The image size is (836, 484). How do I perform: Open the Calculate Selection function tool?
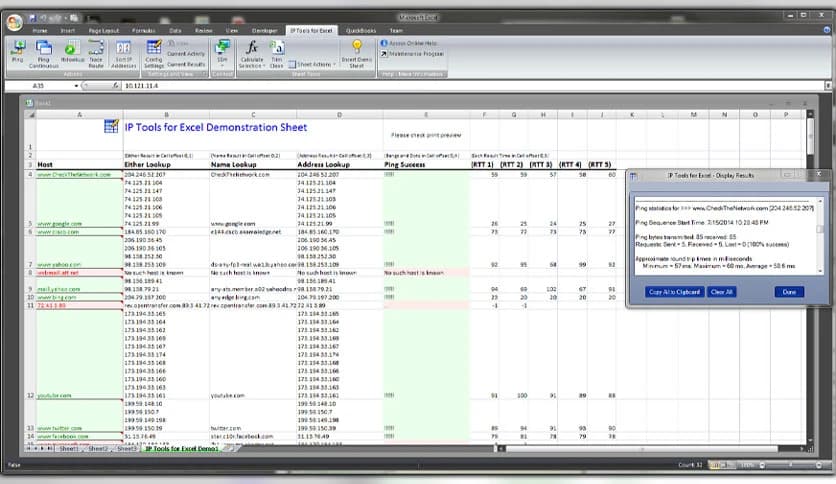pos(252,54)
